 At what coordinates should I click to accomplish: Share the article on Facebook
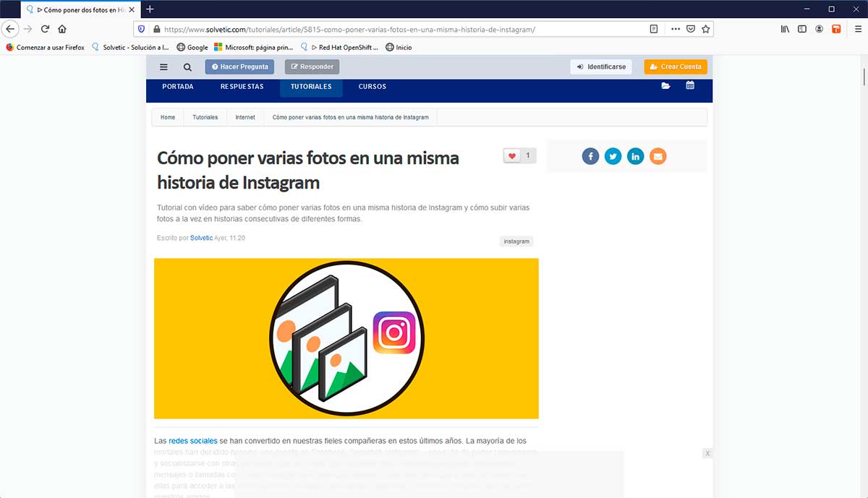click(x=590, y=156)
